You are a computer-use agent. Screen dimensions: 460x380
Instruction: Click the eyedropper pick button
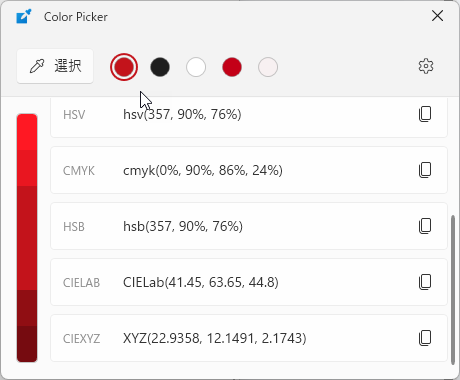(x=55, y=66)
